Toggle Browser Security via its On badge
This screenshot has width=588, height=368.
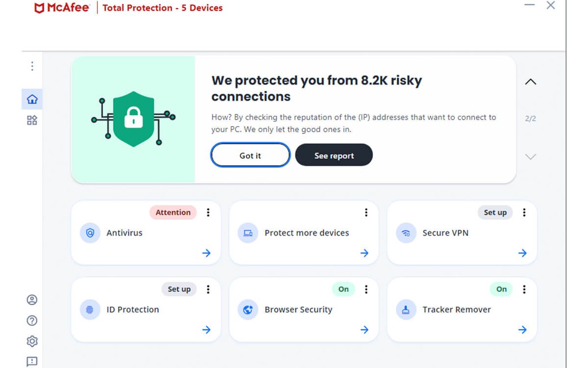click(x=343, y=289)
